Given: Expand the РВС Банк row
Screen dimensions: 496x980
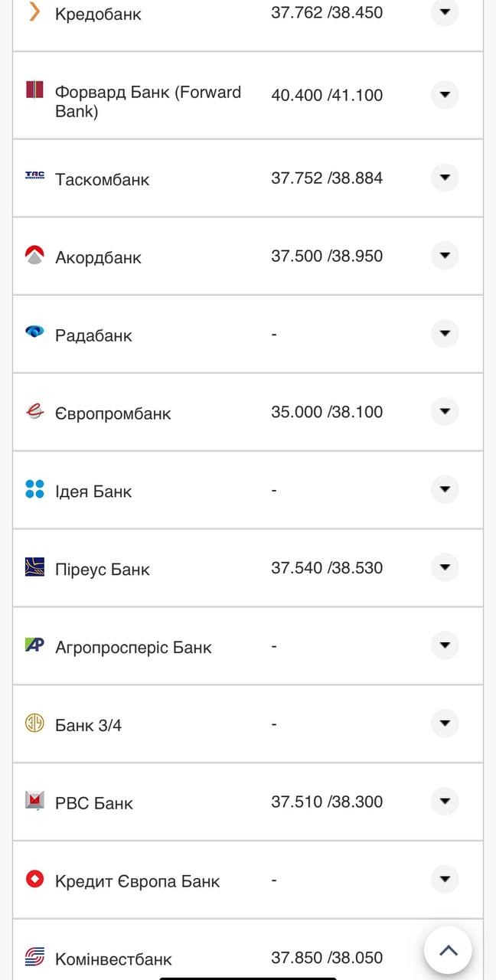Looking at the screenshot, I should click(445, 802).
